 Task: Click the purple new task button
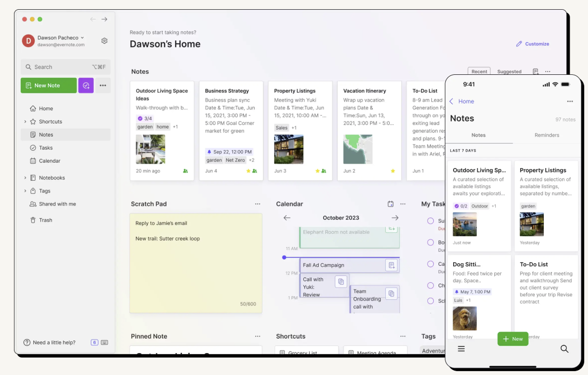pyautogui.click(x=86, y=85)
